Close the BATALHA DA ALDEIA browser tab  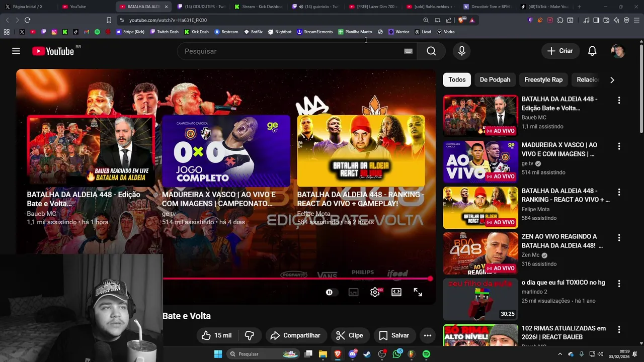tap(167, 7)
